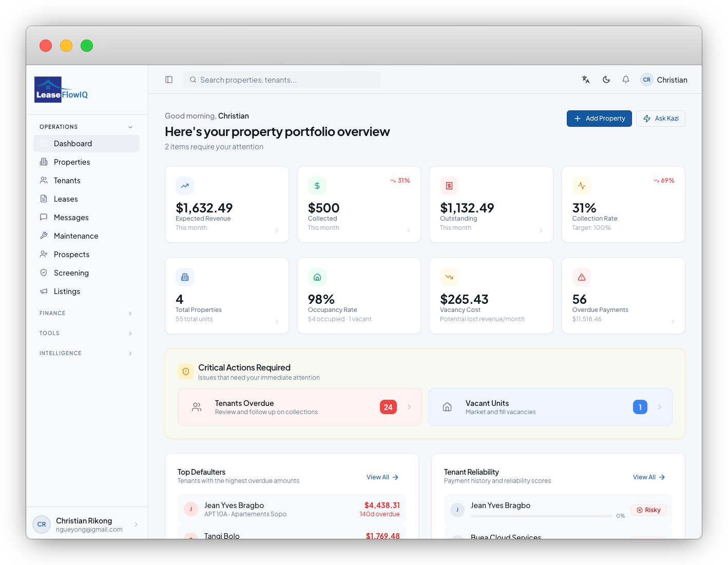Click the red 24 overdue count badge
Image resolution: width=728 pixels, height=565 pixels.
(x=388, y=407)
